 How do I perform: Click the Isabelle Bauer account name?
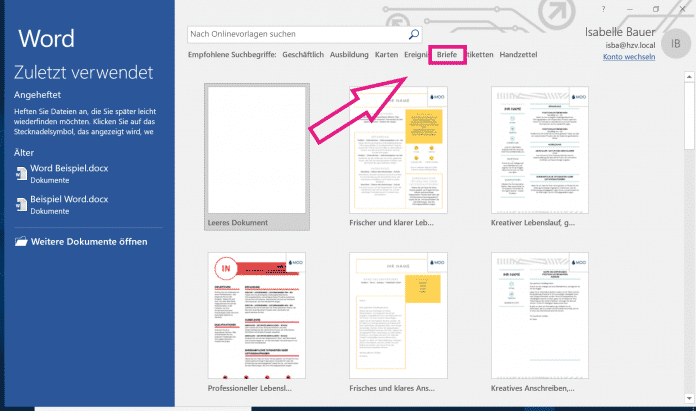[x=620, y=32]
